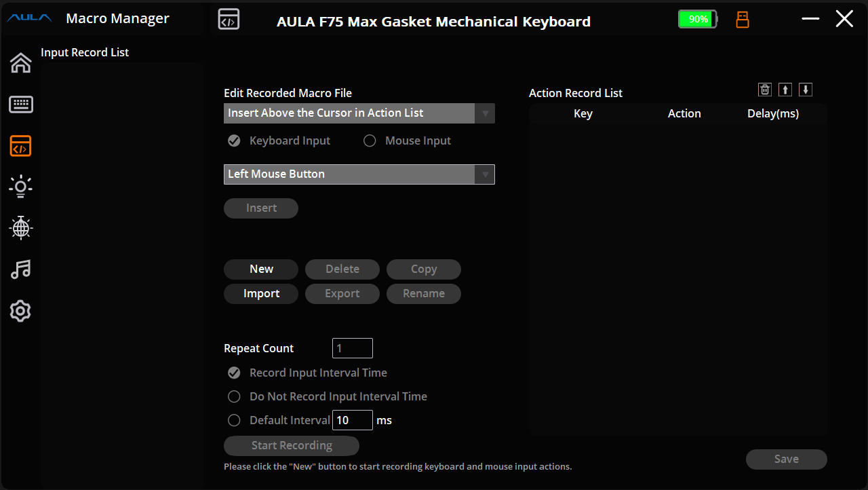This screenshot has height=490, width=868.
Task: Choose the Default Interval radio option
Action: coord(235,420)
